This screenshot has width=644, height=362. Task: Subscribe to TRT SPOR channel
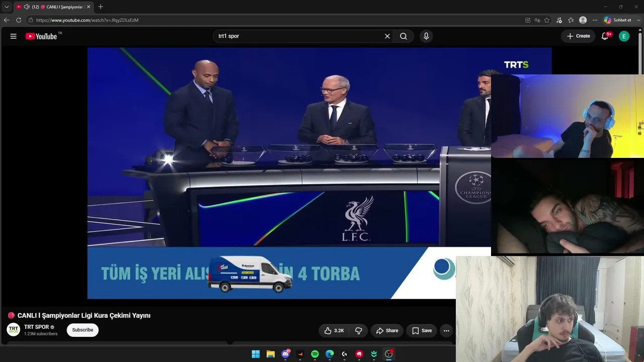point(83,330)
